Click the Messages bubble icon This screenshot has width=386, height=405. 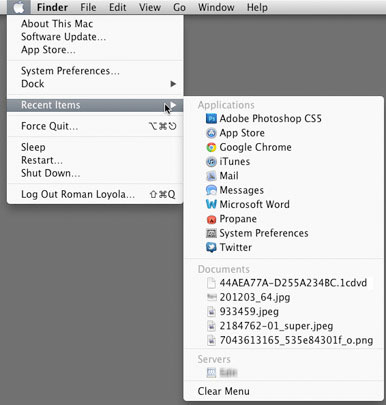211,190
